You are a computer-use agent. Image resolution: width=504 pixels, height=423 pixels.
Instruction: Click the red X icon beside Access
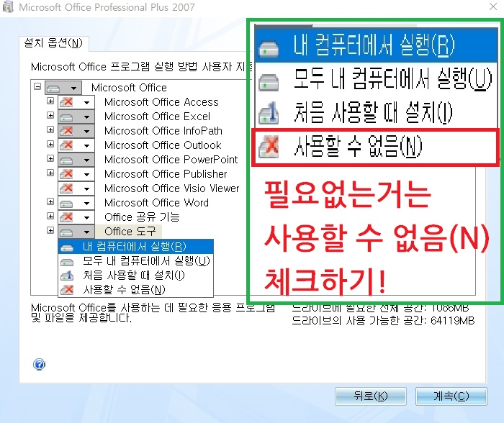point(67,102)
